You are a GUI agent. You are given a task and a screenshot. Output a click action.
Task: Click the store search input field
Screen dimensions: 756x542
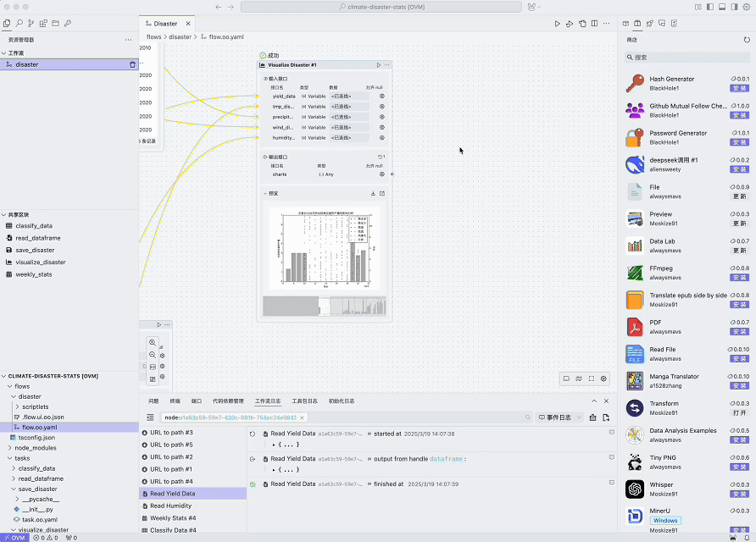[688, 58]
